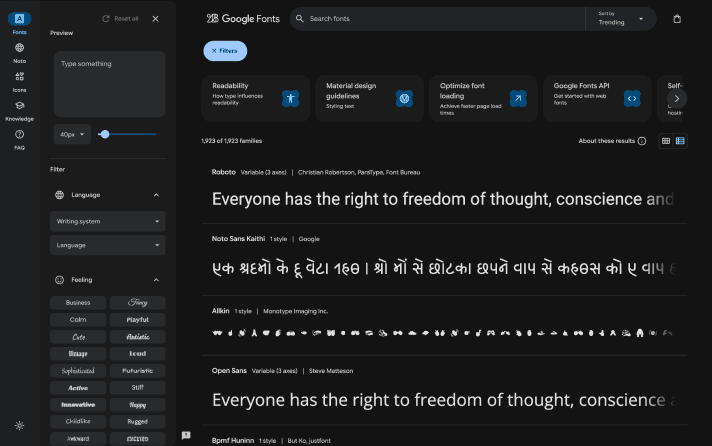Toggle the Futuristic feeling filter

pos(138,371)
